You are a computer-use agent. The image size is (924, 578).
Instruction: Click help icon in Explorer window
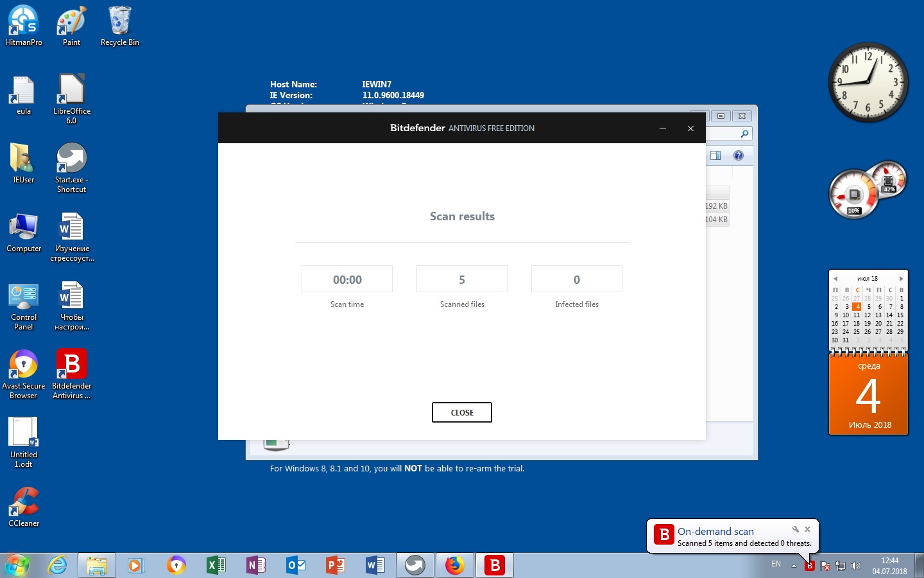(739, 155)
